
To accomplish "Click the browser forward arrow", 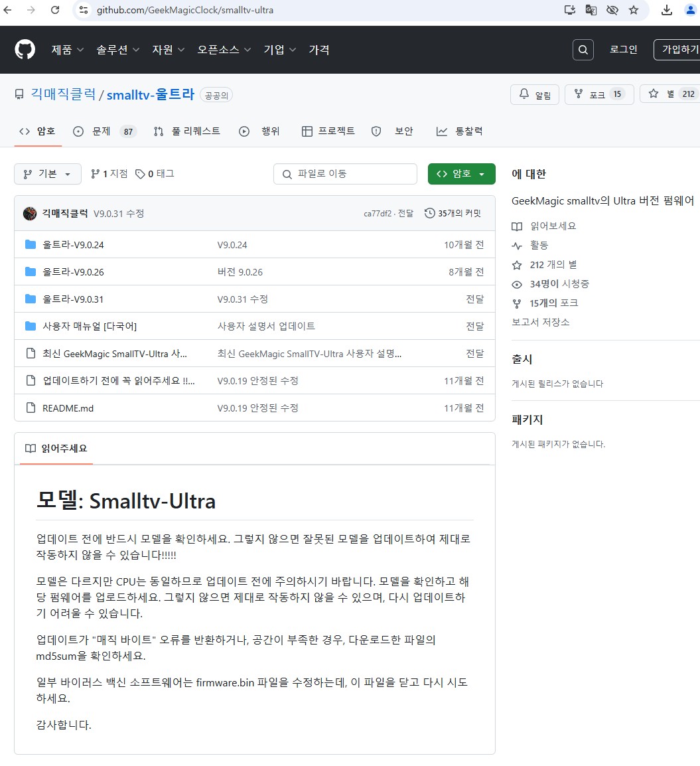I will coord(31,10).
